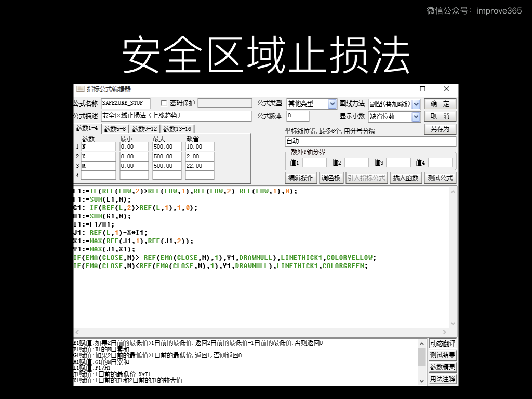Select the 参数9-12 tab
This screenshot has width=532, height=399.
coord(144,129)
